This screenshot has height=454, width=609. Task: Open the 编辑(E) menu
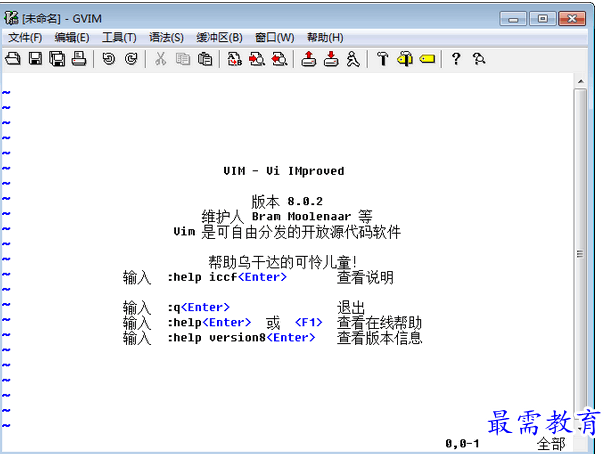(72, 38)
